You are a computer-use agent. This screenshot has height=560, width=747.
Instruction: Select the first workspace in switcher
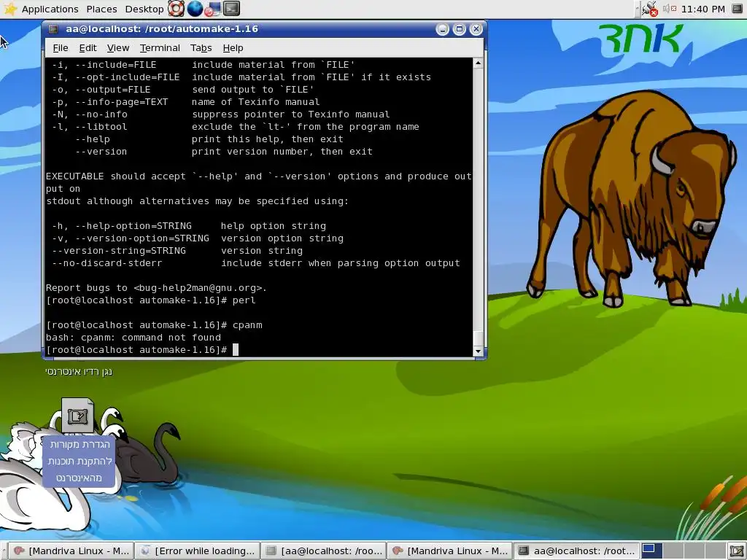click(651, 551)
